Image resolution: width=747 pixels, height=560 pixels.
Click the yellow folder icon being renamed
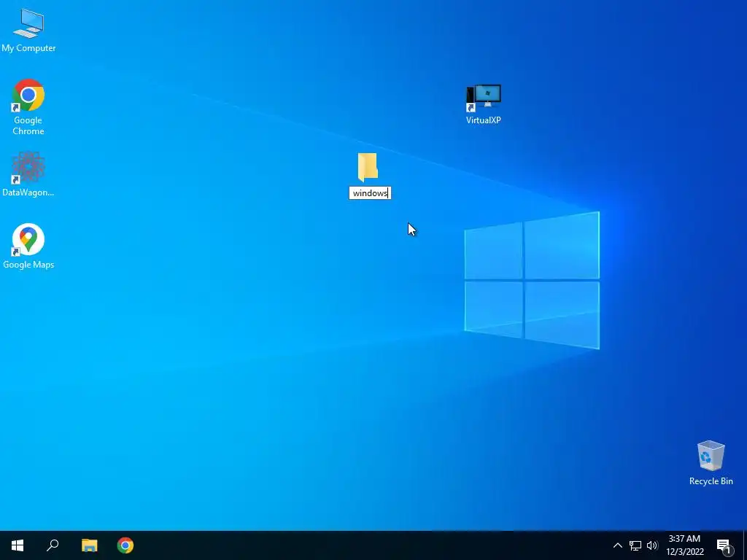click(x=368, y=167)
